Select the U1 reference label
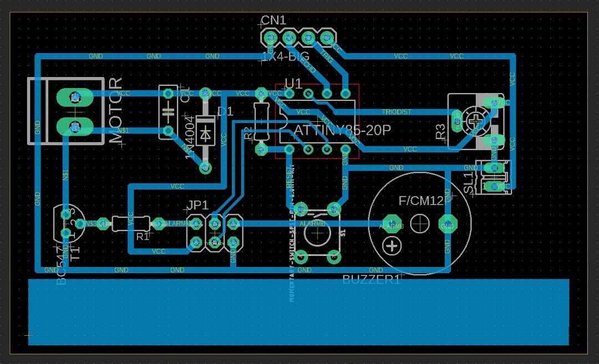The width and height of the screenshot is (599, 364). coord(294,84)
